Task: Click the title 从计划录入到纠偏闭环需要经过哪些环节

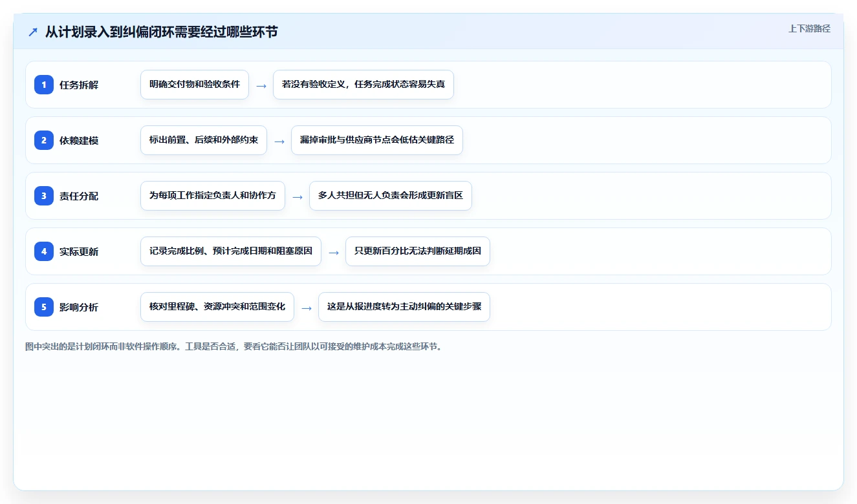Action: coord(161,32)
